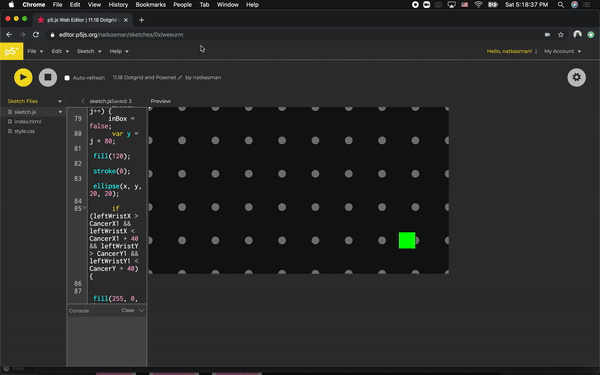The image size is (600, 375).
Task: Enable the Auto-refresh checkbox
Action: pos(67,78)
